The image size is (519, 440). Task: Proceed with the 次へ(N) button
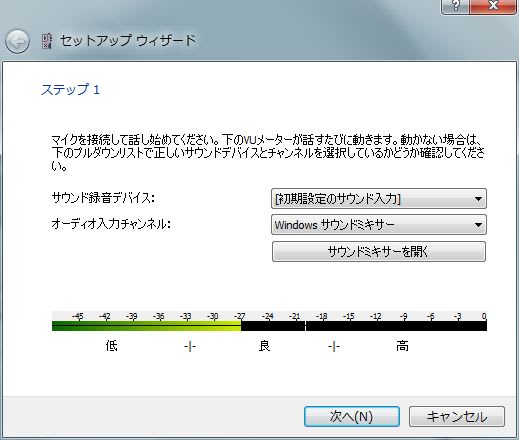click(x=352, y=416)
